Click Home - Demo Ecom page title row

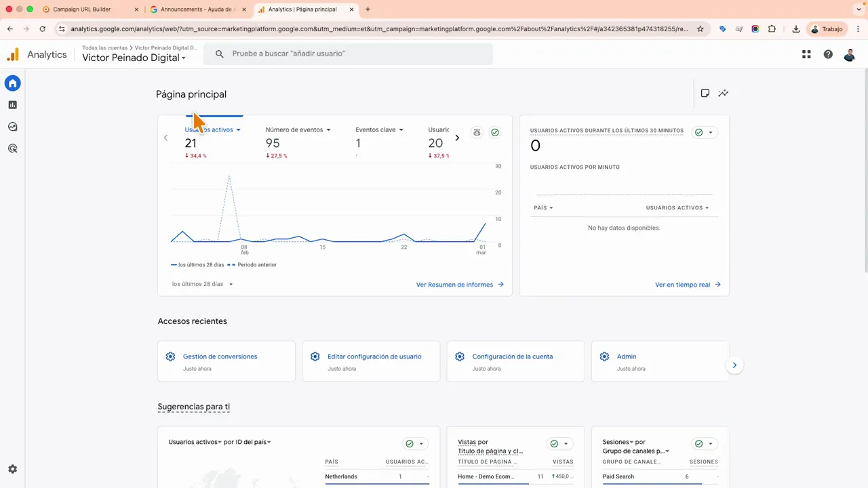click(515, 476)
